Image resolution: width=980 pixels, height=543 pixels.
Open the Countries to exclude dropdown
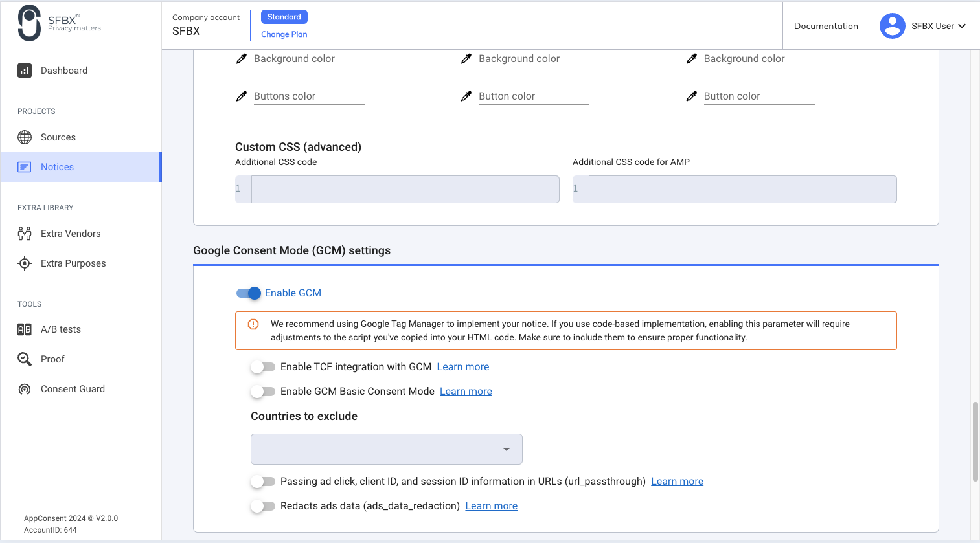tap(386, 449)
